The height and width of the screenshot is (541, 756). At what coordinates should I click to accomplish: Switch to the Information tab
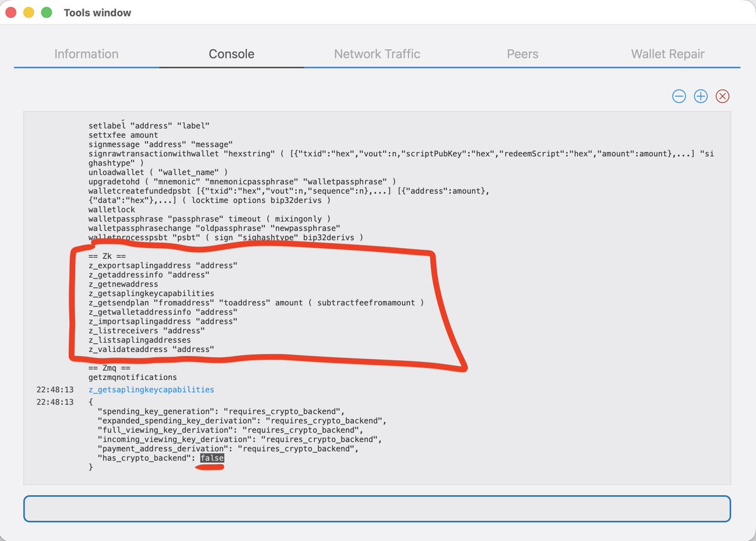coord(86,54)
